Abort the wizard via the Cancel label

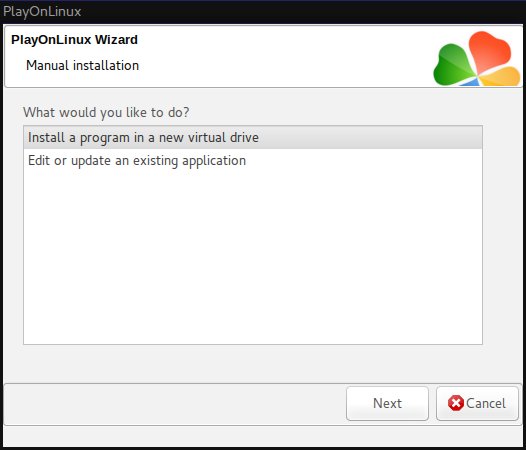click(486, 403)
